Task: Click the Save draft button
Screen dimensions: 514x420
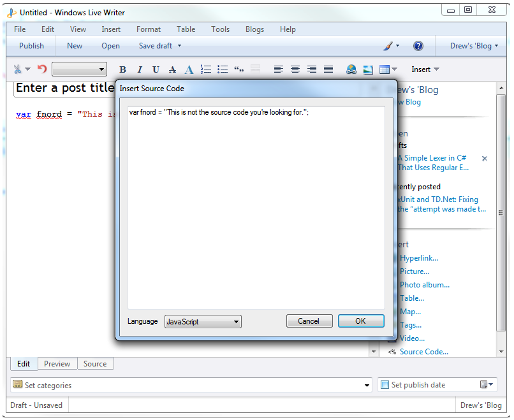Action: tap(156, 46)
